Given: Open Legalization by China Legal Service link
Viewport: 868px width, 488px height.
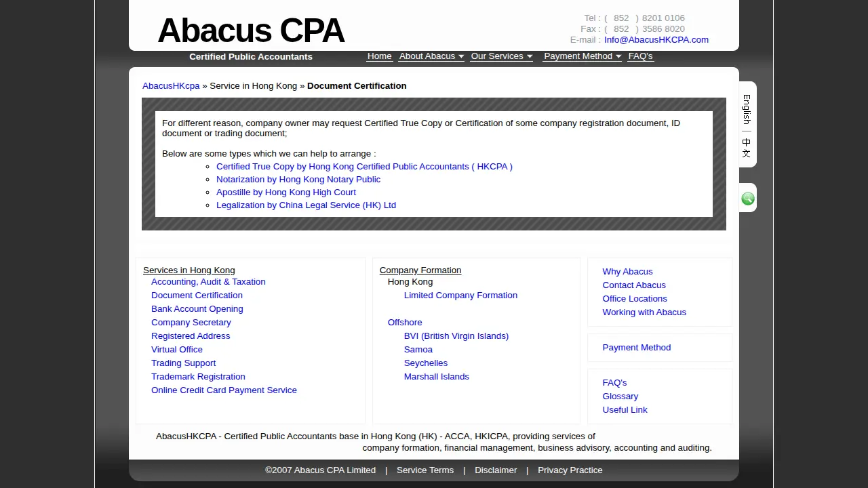Looking at the screenshot, I should (306, 205).
